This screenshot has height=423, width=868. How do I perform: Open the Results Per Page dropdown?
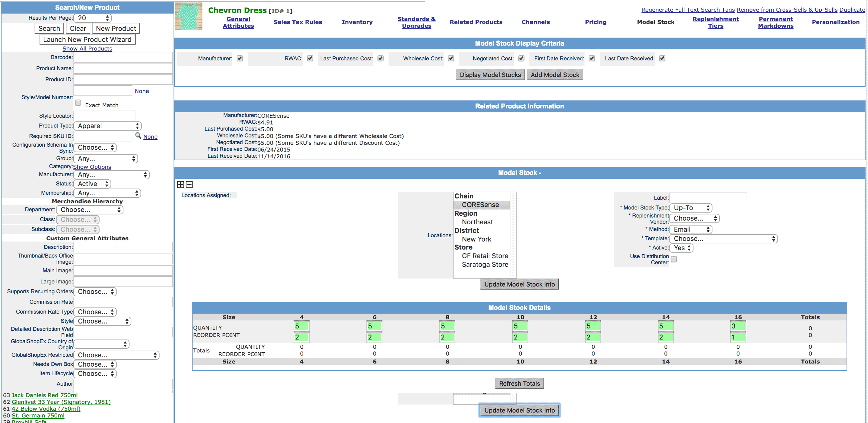click(93, 18)
